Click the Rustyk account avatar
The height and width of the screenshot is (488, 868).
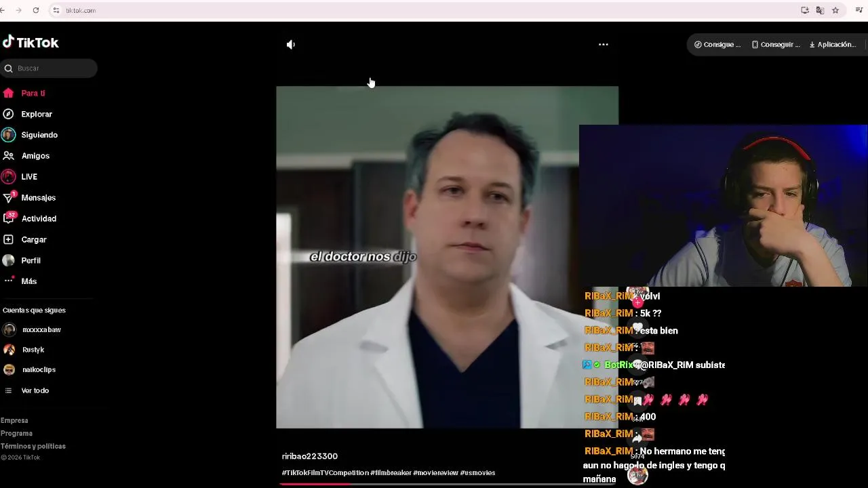pyautogui.click(x=9, y=350)
